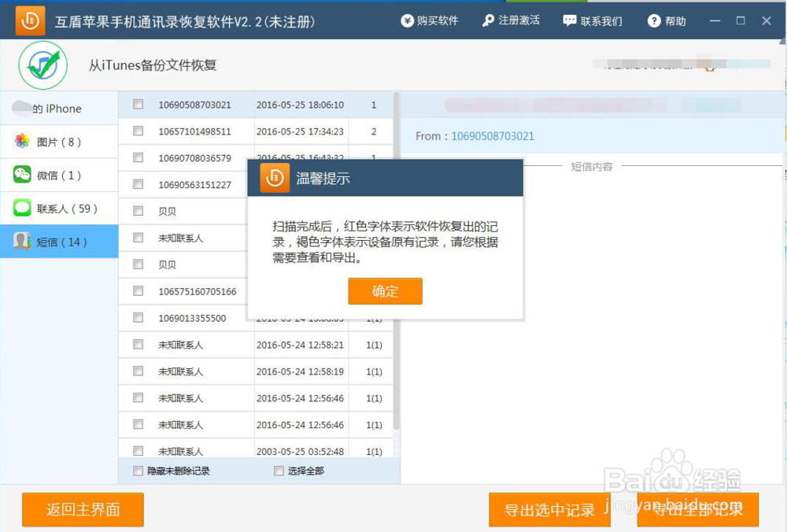Enable 选择全部 to select all records

[279, 470]
